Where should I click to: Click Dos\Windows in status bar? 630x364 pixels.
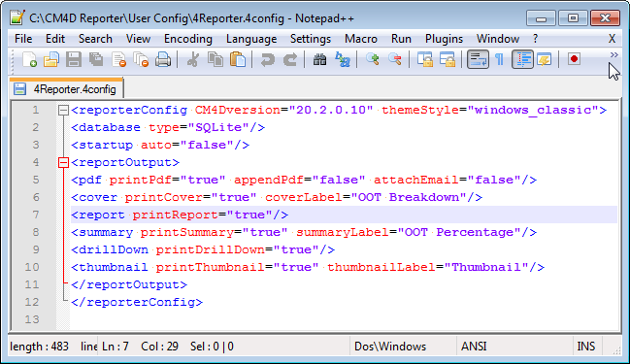click(x=390, y=347)
